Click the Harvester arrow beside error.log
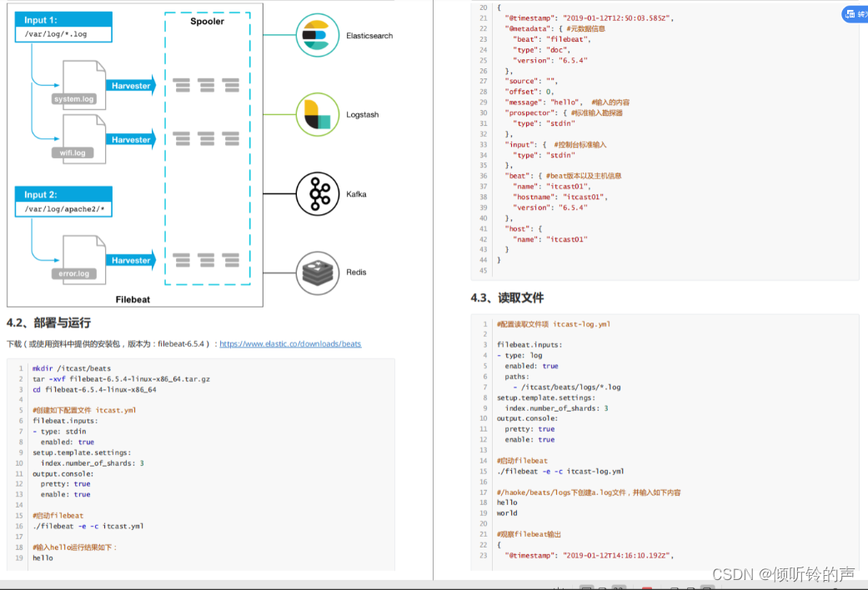868x590 pixels. click(131, 260)
